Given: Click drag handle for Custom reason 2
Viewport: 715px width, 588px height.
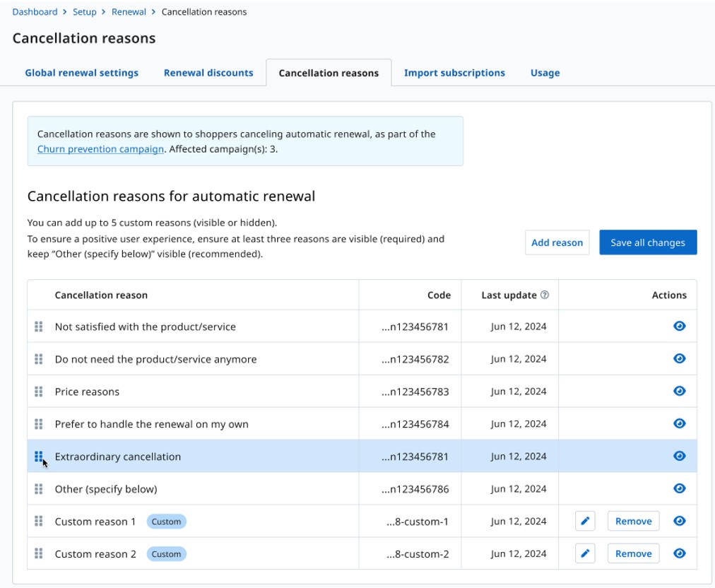Looking at the screenshot, I should (x=39, y=554).
